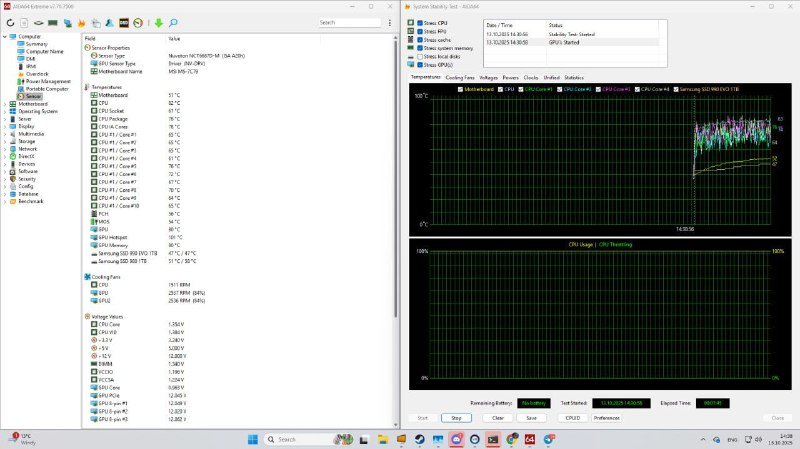Screen dimensions: 800x449
Task: Click the Clear button
Action: coord(498,418)
